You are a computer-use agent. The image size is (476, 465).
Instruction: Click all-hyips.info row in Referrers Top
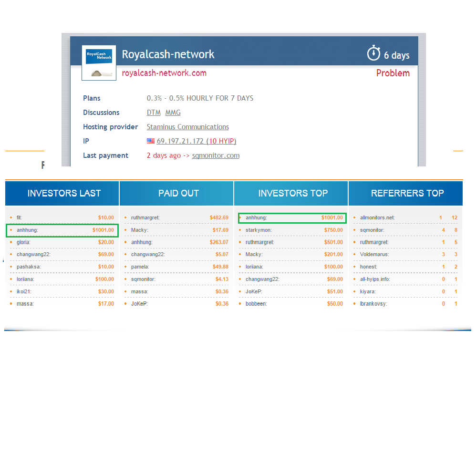[405, 279]
